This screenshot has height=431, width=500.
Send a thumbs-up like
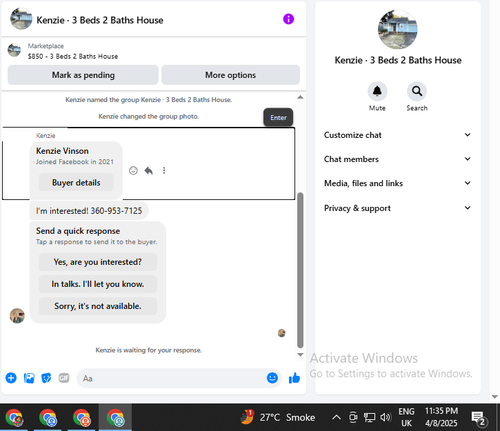tap(294, 378)
